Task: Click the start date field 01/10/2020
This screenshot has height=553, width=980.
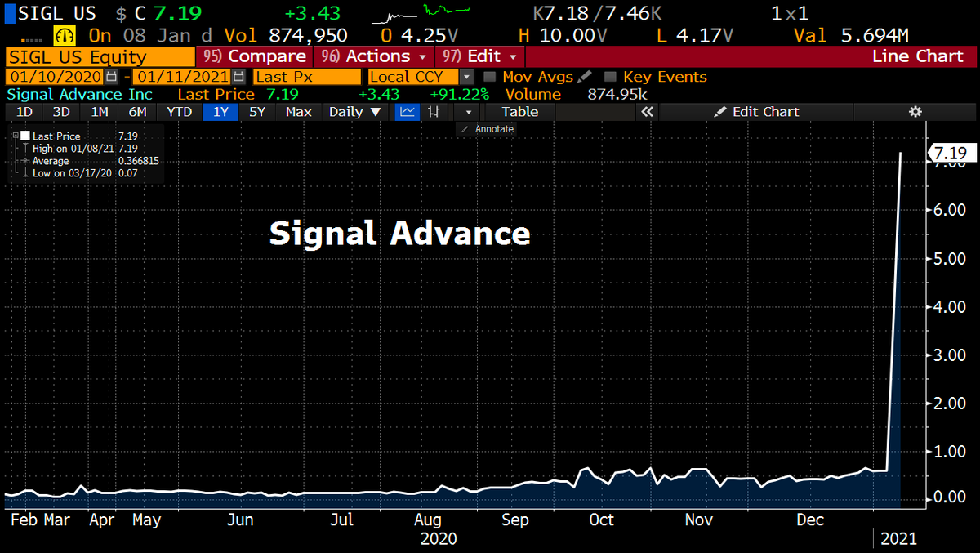Action: pyautogui.click(x=54, y=77)
